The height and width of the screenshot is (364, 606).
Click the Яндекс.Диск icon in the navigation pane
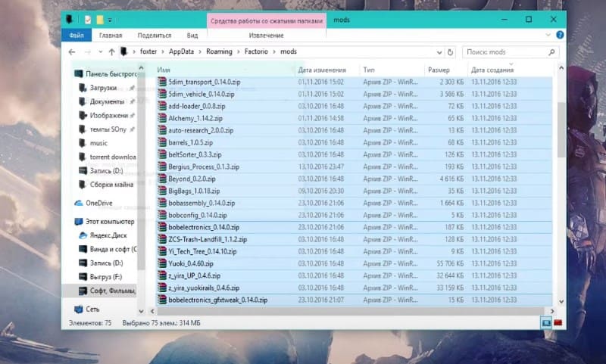[83, 235]
